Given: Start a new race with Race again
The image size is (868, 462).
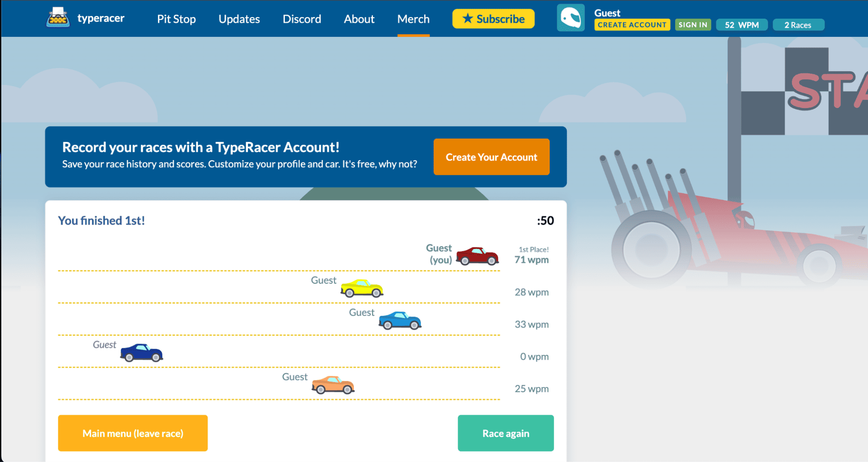Looking at the screenshot, I should tap(506, 433).
